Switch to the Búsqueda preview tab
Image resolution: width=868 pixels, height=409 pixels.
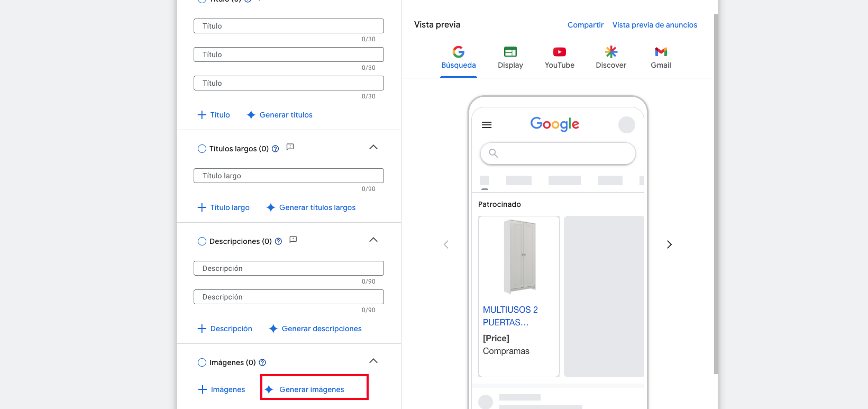[459, 58]
